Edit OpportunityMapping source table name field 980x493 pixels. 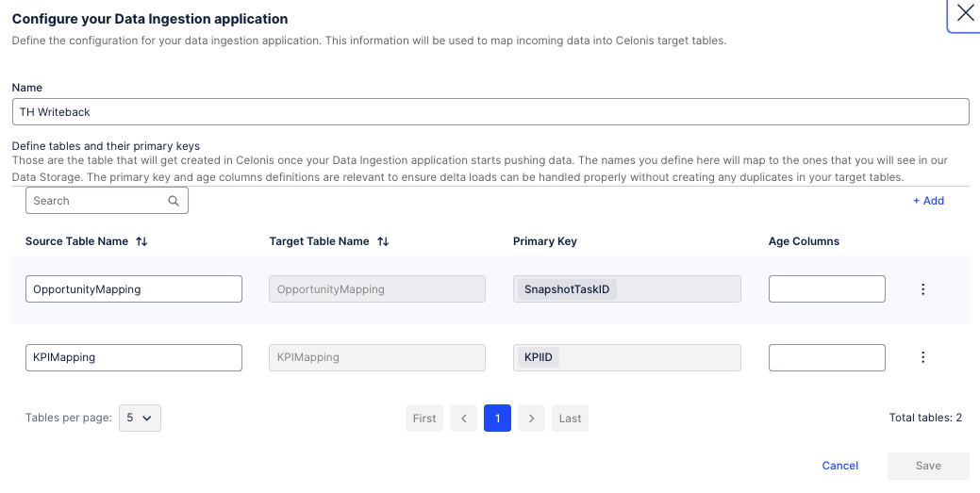[x=134, y=289]
